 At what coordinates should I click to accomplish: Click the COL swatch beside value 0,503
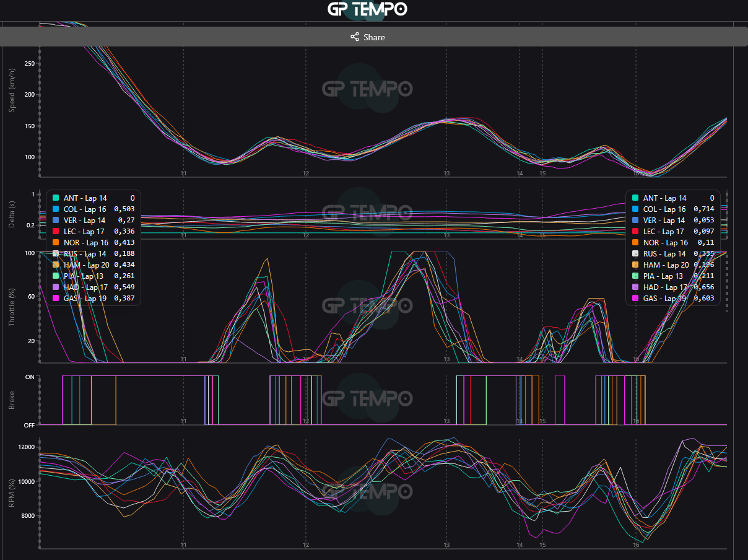click(x=56, y=209)
